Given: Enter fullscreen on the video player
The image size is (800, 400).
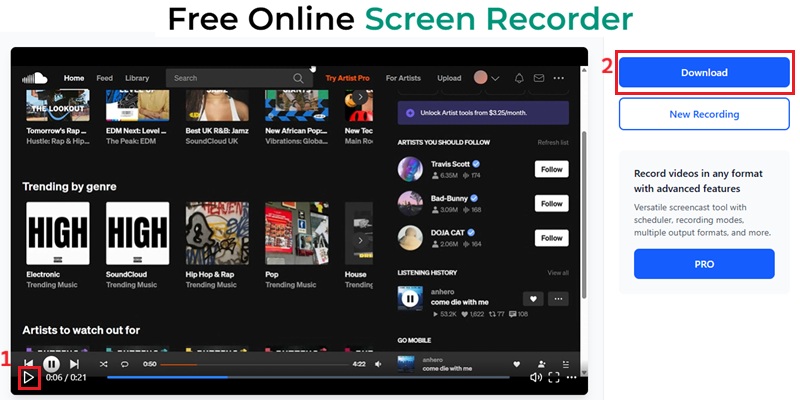Looking at the screenshot, I should point(554,378).
